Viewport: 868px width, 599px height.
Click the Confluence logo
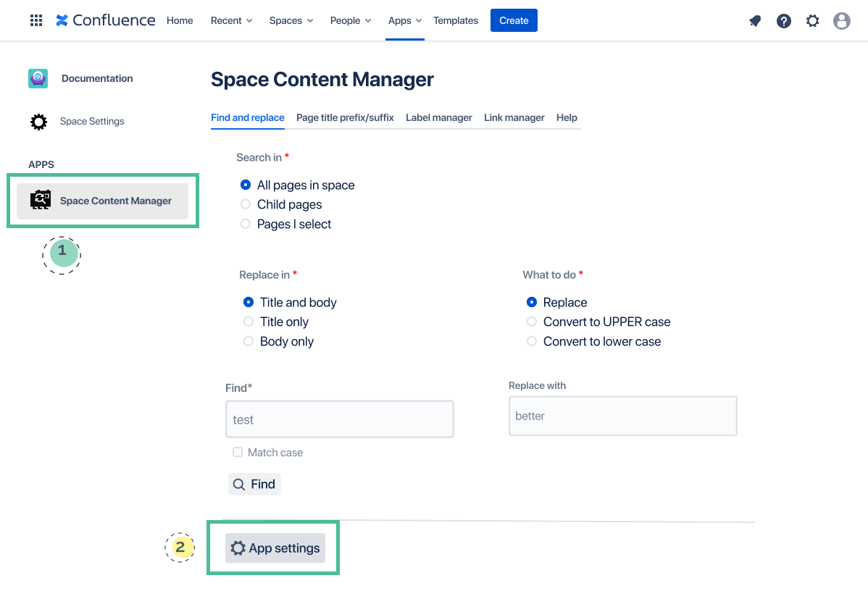tap(106, 20)
